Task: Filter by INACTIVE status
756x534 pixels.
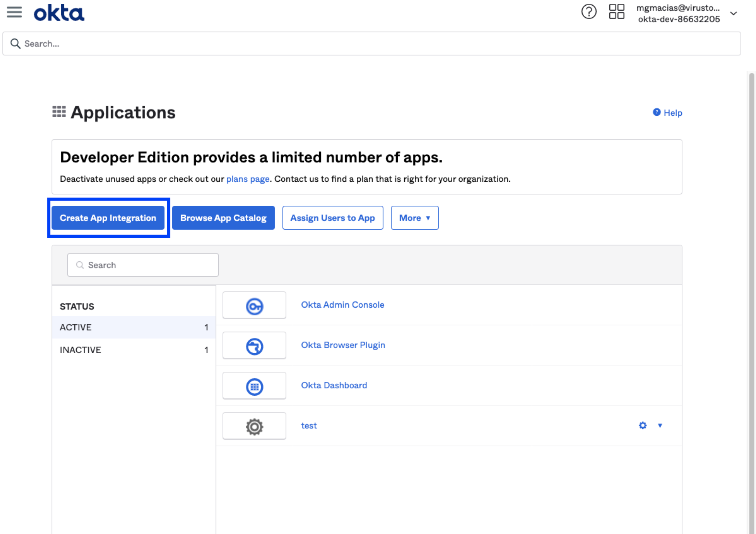Action: pyautogui.click(x=134, y=350)
